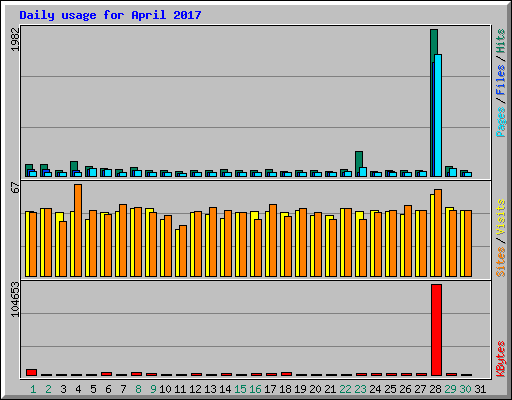This screenshot has width=512, height=400.
Task: Click day label 12 on the x-axis
Action: (x=195, y=389)
